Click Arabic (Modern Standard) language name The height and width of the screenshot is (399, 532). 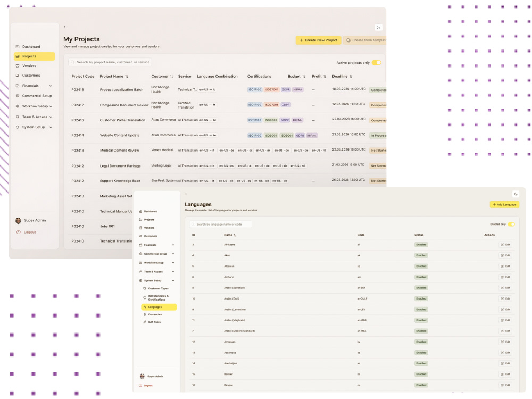[239, 331]
